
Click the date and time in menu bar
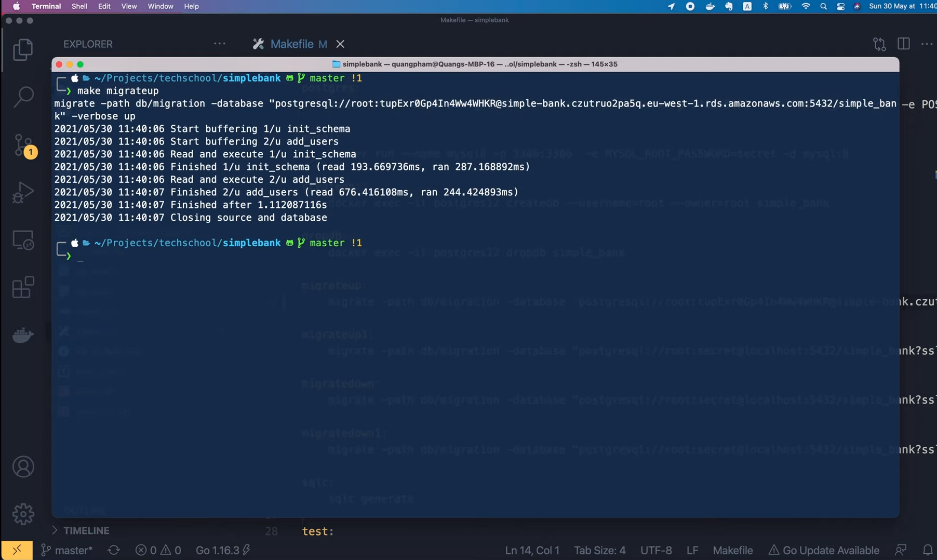902,6
